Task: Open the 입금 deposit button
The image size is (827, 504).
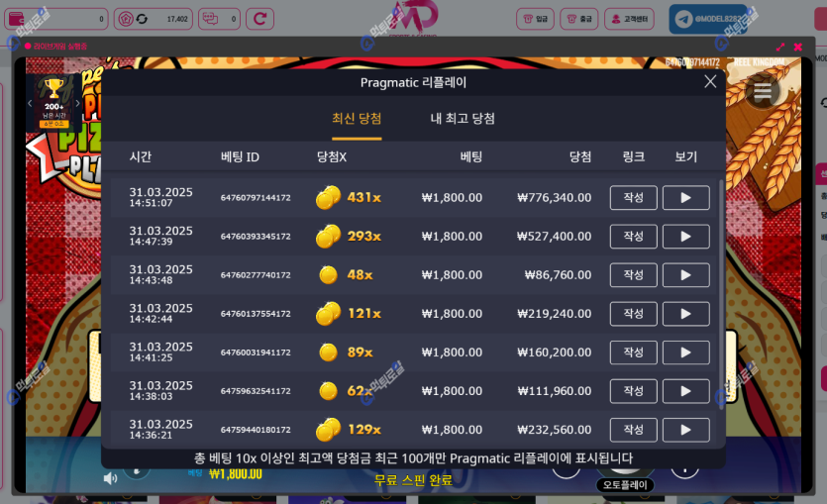Action: pos(535,19)
